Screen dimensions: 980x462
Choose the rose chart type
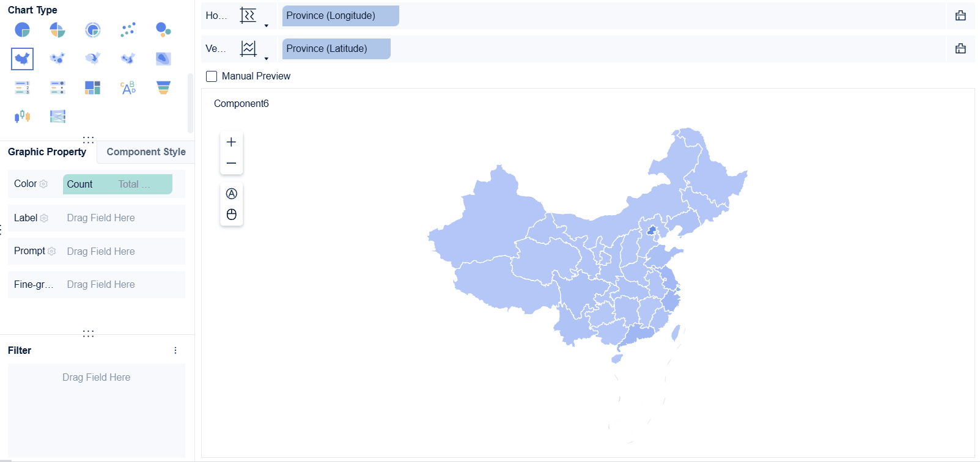pos(57,30)
